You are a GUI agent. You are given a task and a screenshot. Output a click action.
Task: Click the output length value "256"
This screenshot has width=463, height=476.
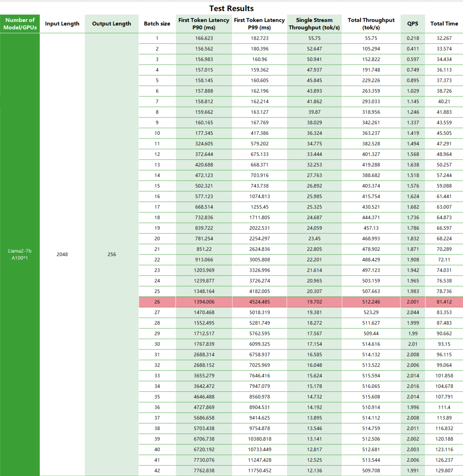[x=112, y=254]
